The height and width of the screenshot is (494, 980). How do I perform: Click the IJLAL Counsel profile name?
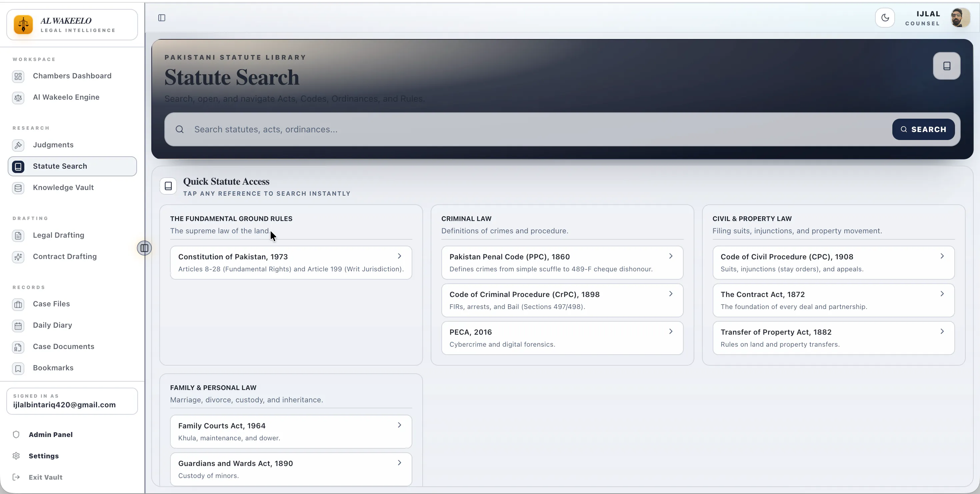pos(923,18)
